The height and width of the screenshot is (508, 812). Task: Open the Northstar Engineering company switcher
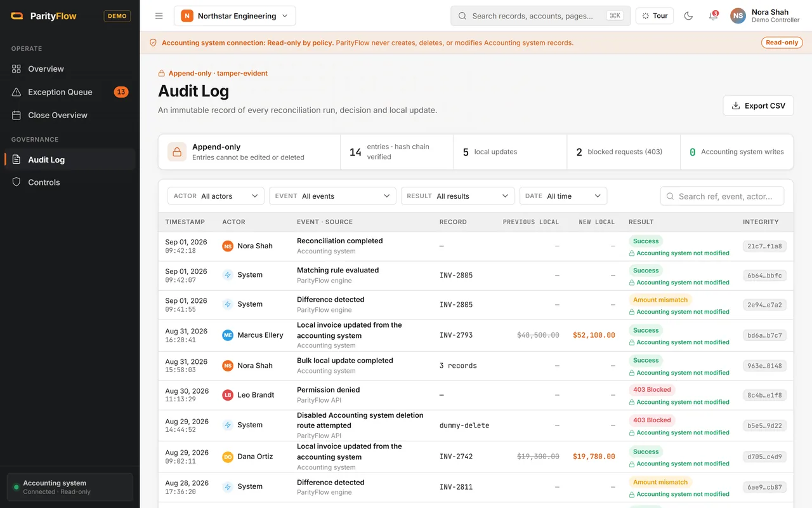point(235,16)
